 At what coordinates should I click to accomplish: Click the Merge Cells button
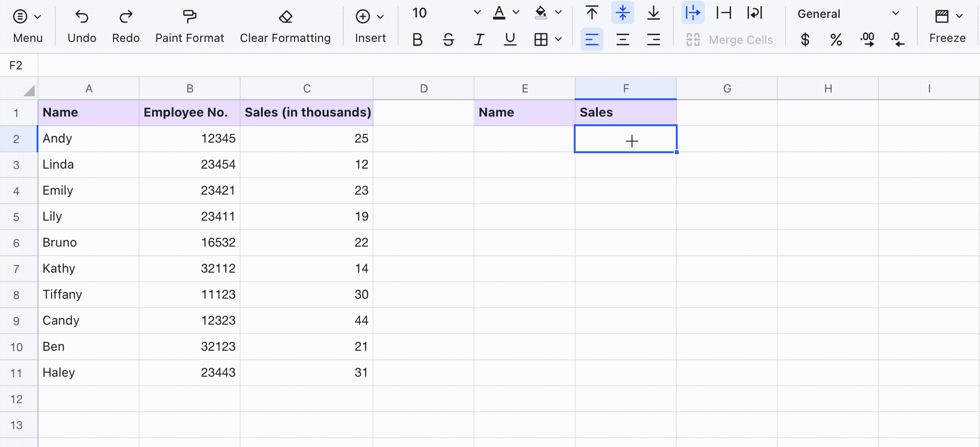click(x=730, y=39)
